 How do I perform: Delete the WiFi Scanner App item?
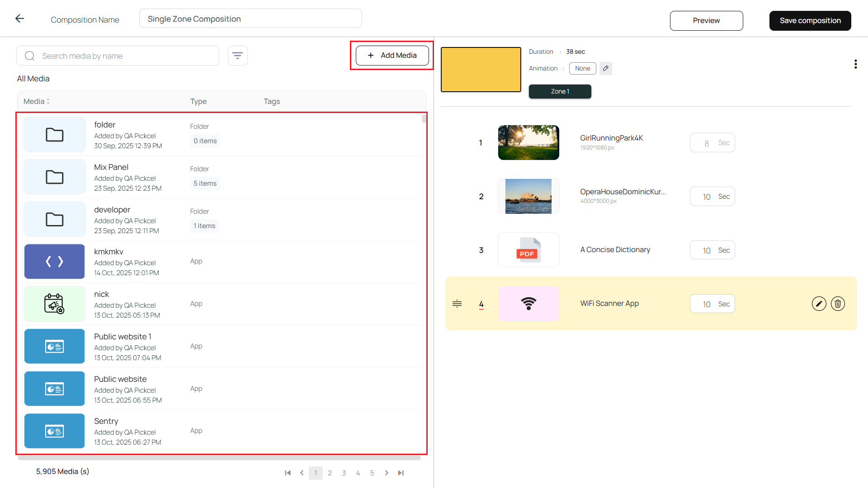(x=838, y=304)
